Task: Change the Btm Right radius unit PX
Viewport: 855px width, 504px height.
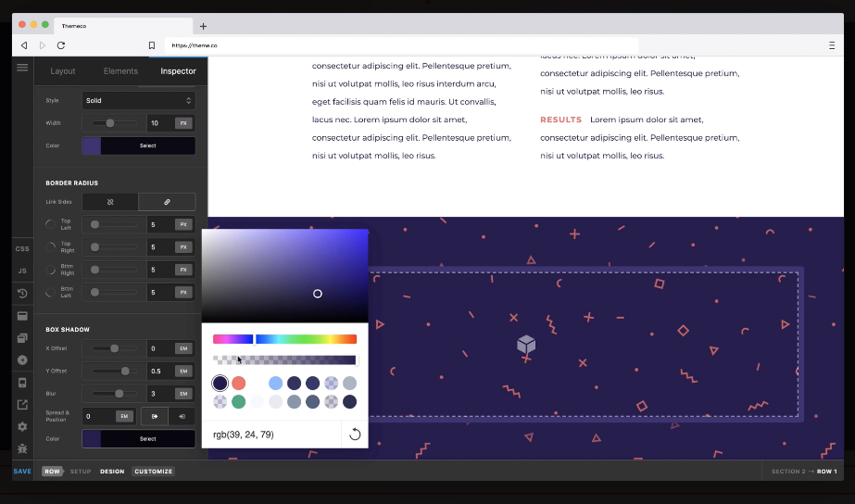Action: 183,270
